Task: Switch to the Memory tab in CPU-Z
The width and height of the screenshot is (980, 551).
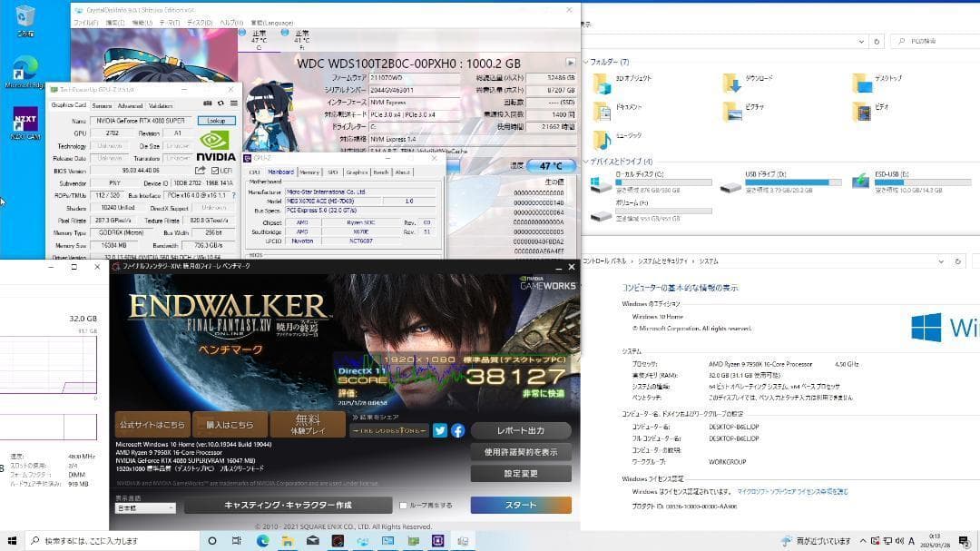Action: click(309, 172)
